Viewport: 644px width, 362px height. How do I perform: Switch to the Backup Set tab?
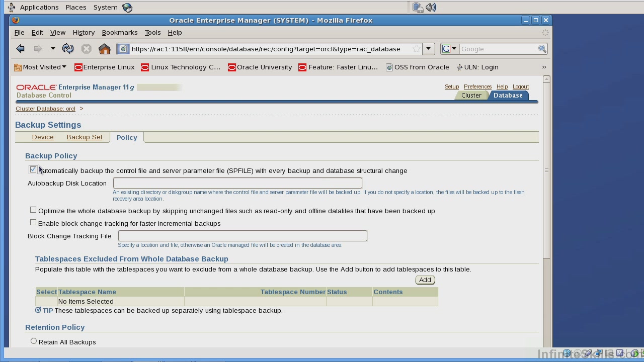85,137
